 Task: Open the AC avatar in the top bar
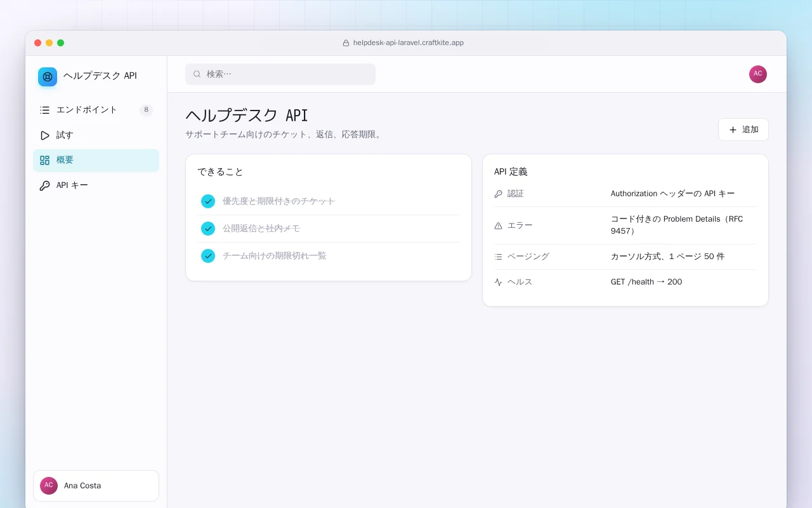pyautogui.click(x=758, y=74)
